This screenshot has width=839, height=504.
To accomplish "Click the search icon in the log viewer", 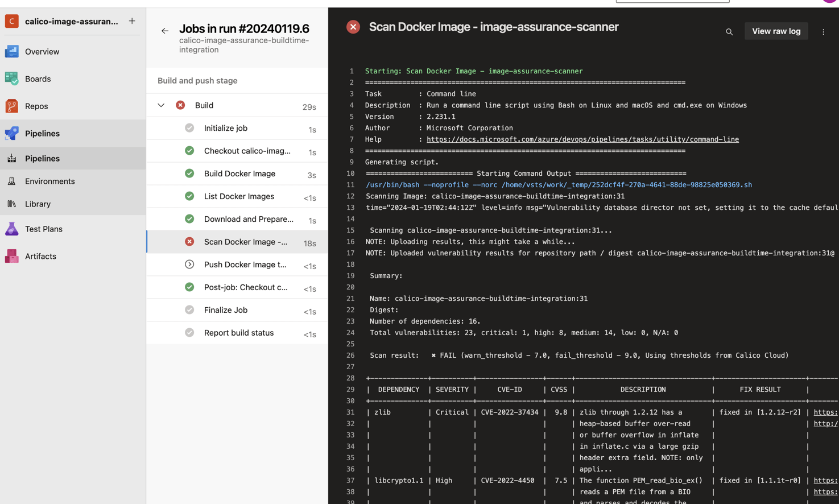I will click(x=729, y=32).
